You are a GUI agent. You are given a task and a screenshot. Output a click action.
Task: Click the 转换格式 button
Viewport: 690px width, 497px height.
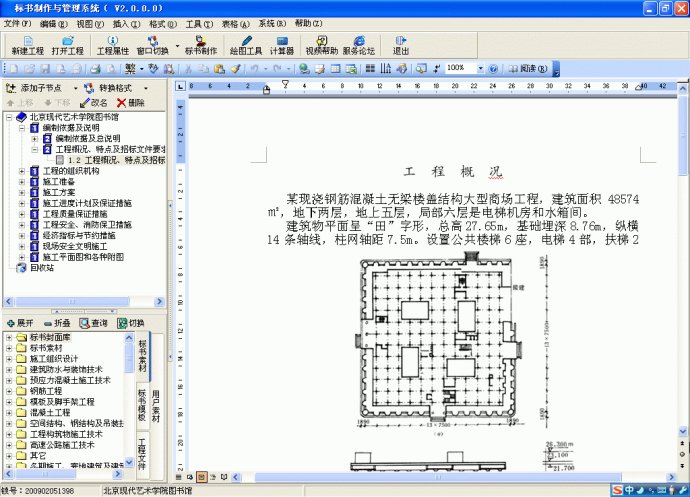click(108, 88)
